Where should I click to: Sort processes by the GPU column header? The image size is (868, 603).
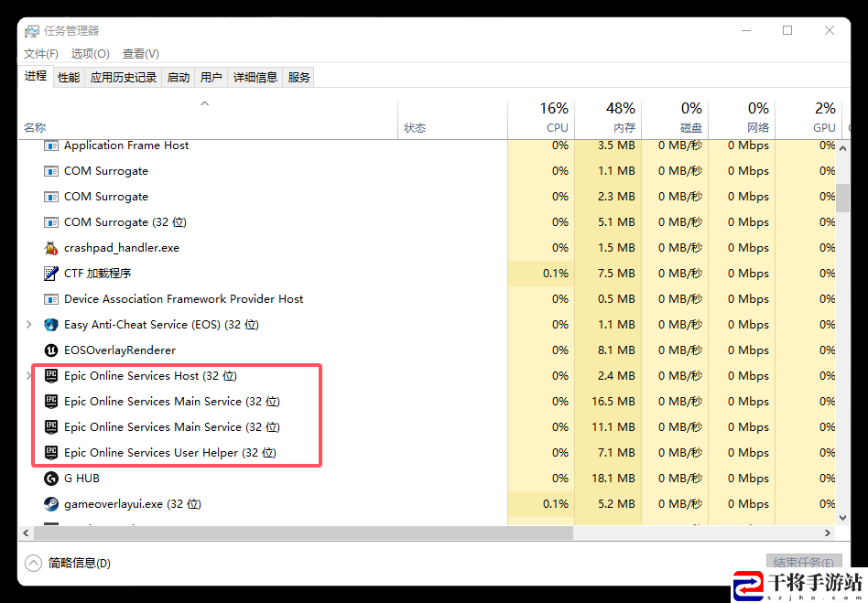pos(808,117)
